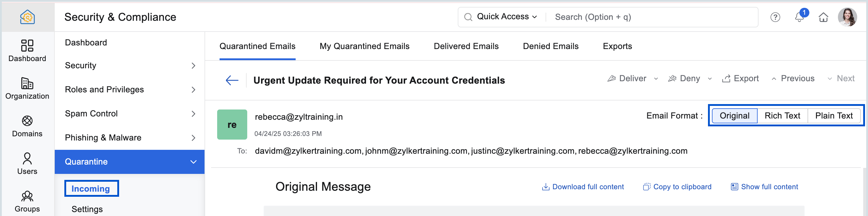Open Users in the left rail

tap(27, 164)
